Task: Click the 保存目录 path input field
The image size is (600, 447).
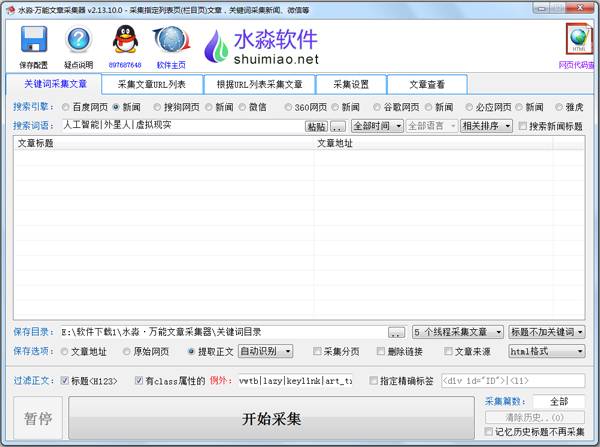Action: point(224,332)
